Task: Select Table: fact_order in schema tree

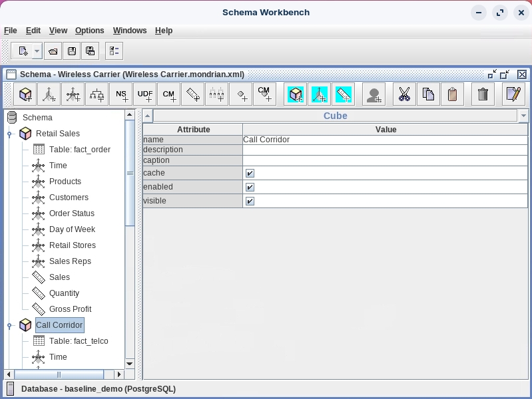Action: [x=79, y=150]
